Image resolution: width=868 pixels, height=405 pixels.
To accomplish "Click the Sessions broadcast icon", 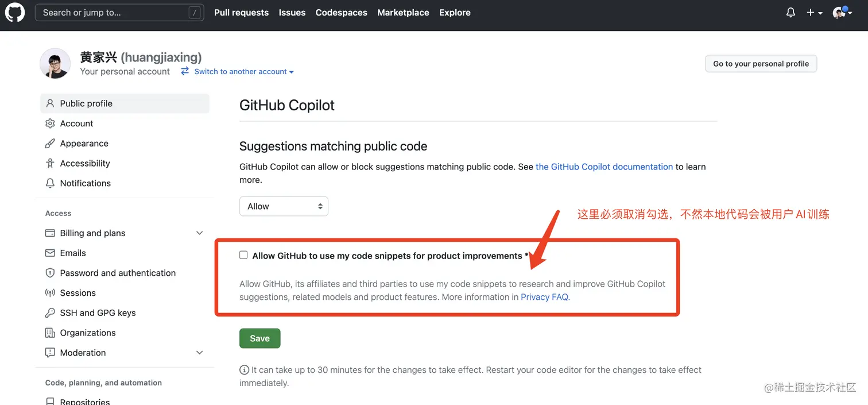I will (x=51, y=293).
